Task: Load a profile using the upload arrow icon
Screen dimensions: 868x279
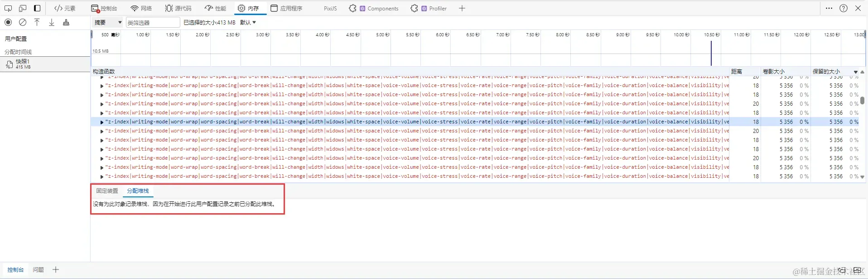Action: click(x=37, y=22)
